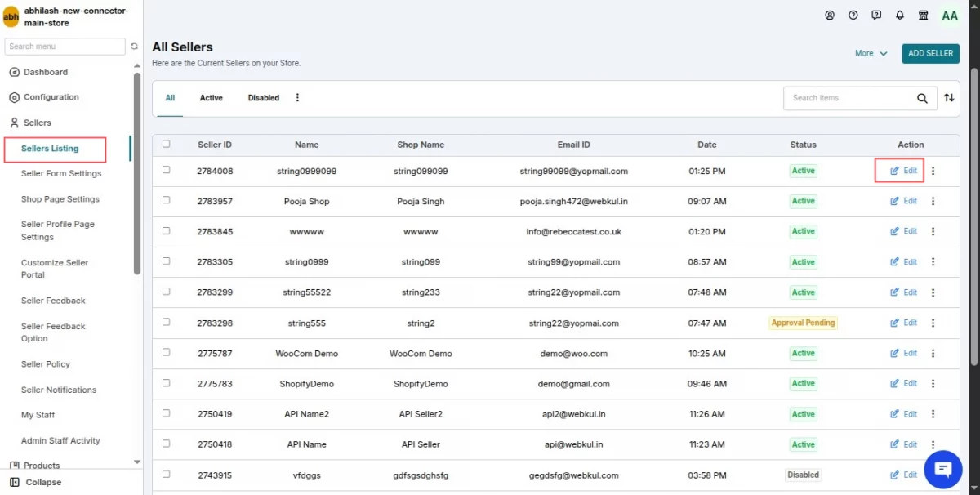Toggle the select-all sellers checkbox
The width and height of the screenshot is (980, 495).
tap(167, 144)
